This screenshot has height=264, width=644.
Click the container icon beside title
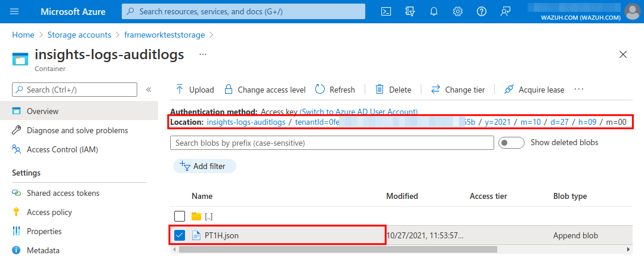[20, 60]
